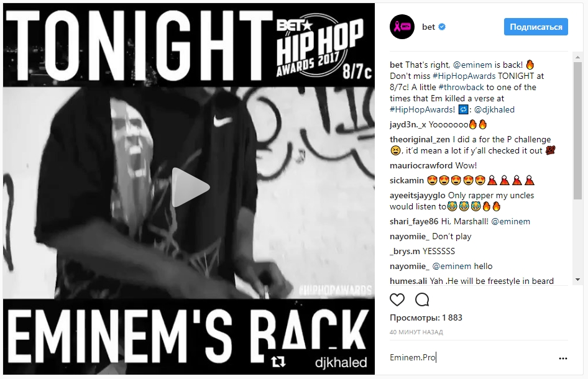The height and width of the screenshot is (379, 588).
Task: Like the post with heart icon
Action: coord(397,299)
